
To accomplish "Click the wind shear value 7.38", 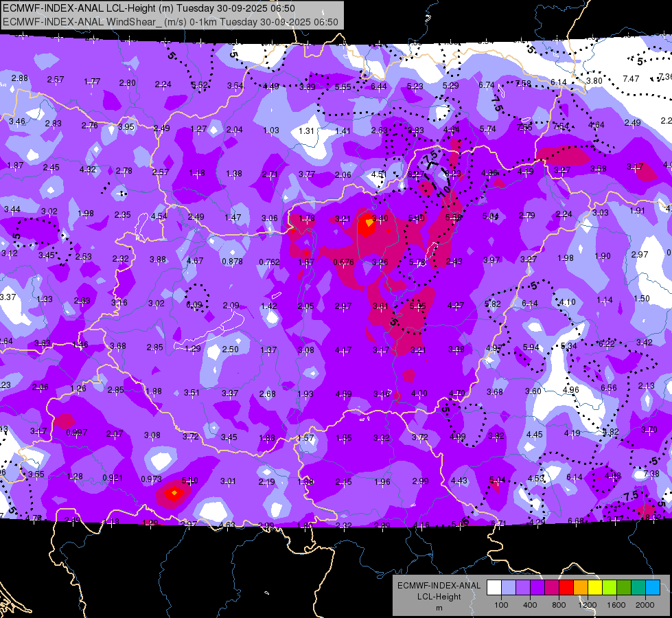I will click(651, 474).
